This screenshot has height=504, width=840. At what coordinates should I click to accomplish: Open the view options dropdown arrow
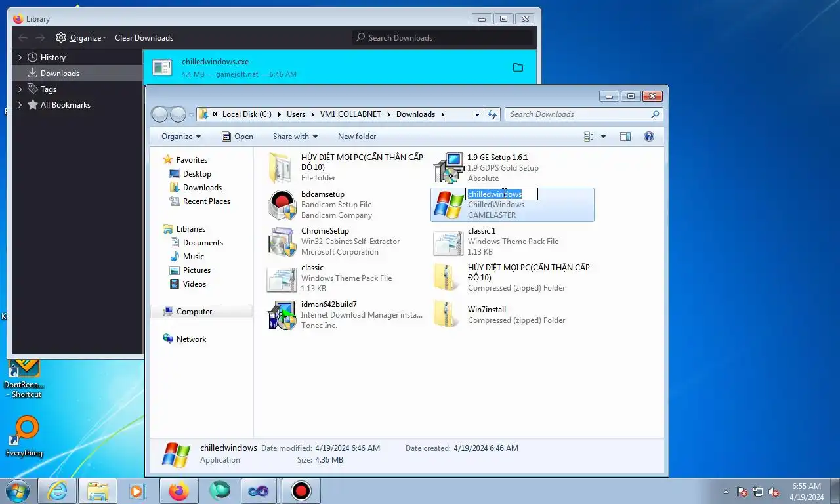tap(604, 136)
